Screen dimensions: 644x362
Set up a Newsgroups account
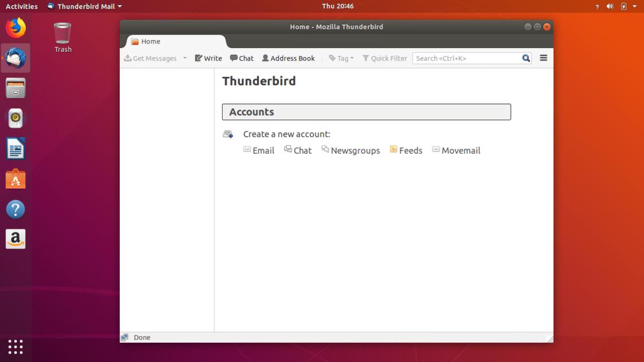pyautogui.click(x=350, y=150)
